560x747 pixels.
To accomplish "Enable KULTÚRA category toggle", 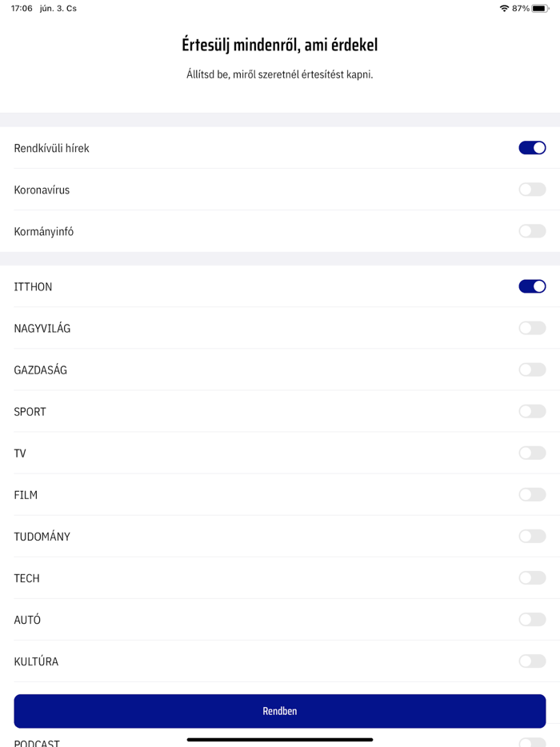I will [x=532, y=661].
